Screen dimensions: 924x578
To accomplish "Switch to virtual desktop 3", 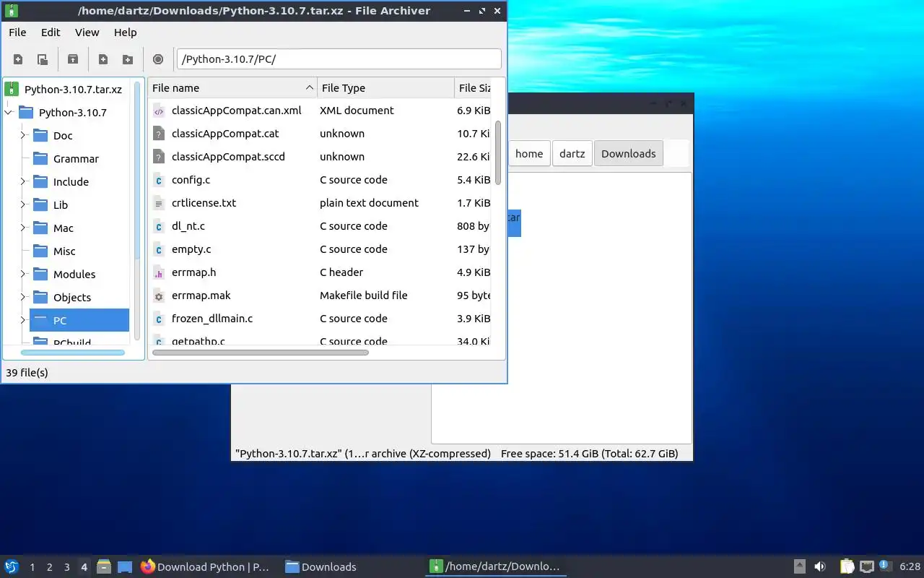I will pos(67,567).
